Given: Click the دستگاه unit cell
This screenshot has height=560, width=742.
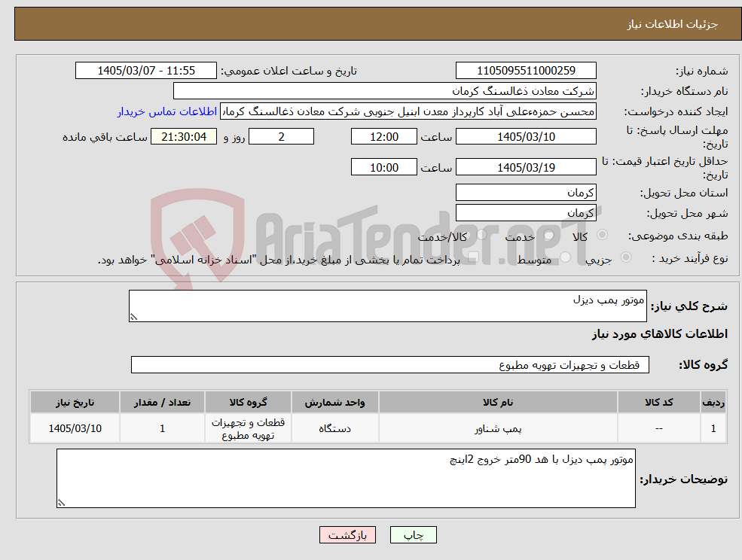Looking at the screenshot, I should [x=334, y=428].
